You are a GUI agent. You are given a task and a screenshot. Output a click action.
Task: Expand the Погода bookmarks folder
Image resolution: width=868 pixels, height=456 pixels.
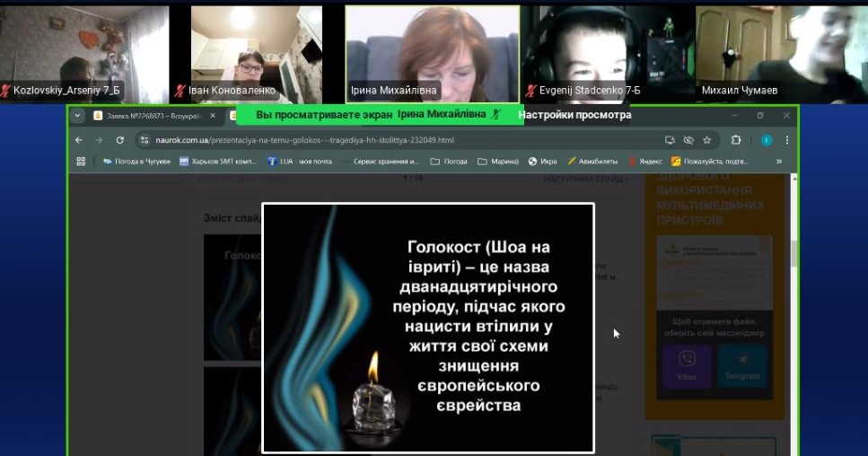(x=449, y=161)
